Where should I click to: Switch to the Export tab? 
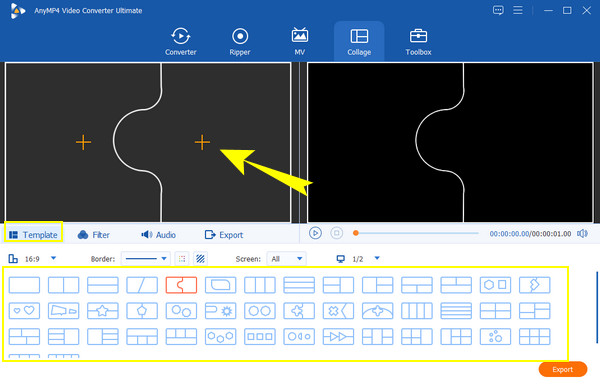point(224,234)
